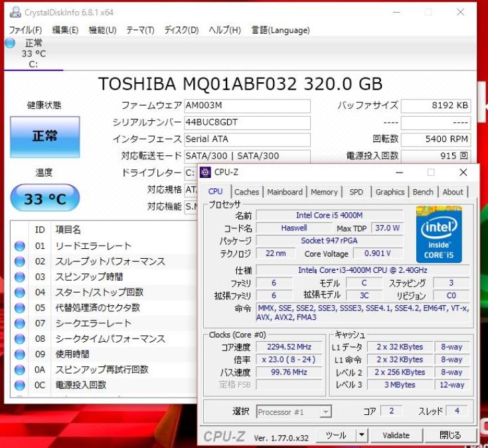Click status orb for 07 シークエラーレート
The width and height of the screenshot is (488, 448).
tap(20, 324)
